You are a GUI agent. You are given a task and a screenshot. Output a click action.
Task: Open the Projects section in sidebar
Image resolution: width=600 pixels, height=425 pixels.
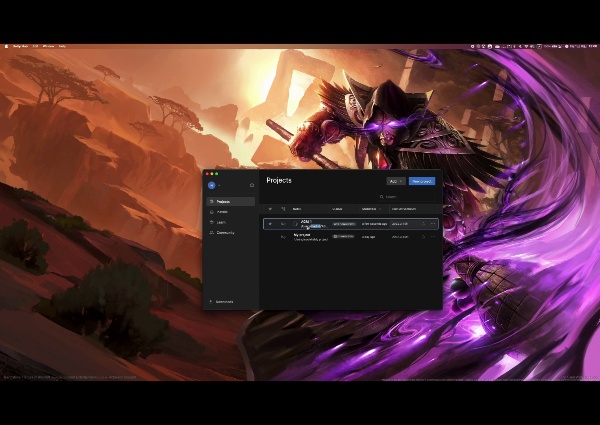tap(218, 201)
